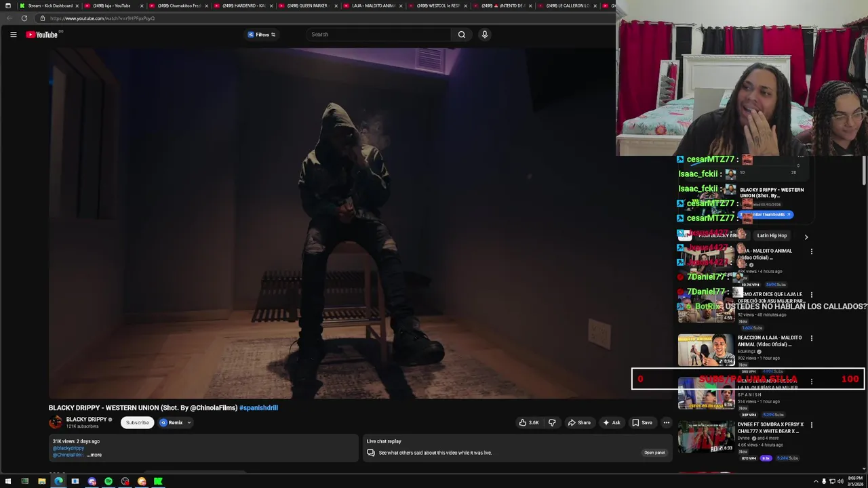868x488 pixels.
Task: Open REACCION A LAJA video thumbnail
Action: click(706, 350)
